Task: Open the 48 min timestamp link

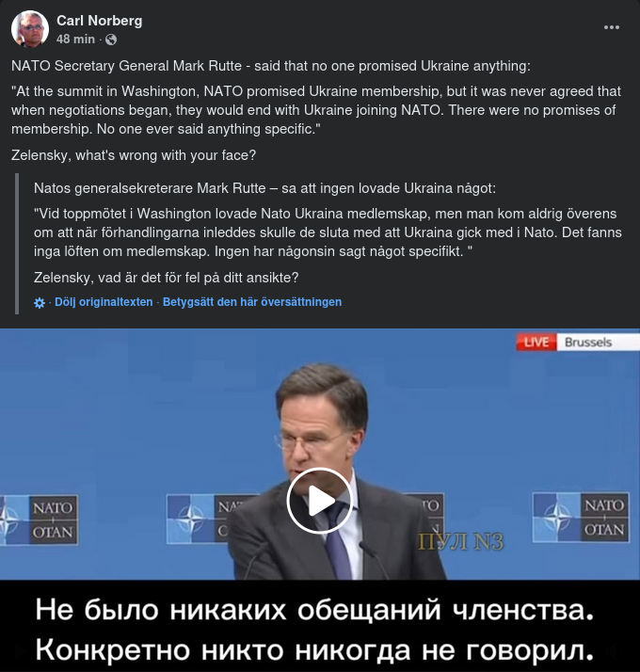Action: 75,40
